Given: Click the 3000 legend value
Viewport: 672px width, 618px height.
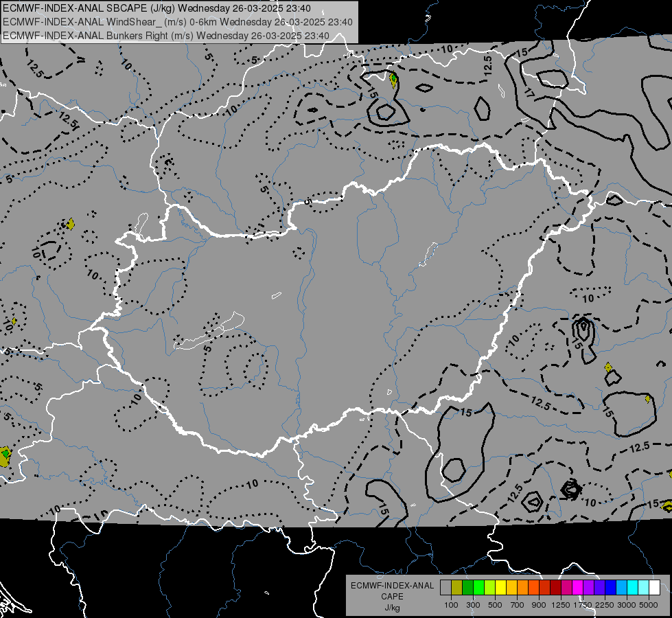Looking at the screenshot, I should 627,605.
